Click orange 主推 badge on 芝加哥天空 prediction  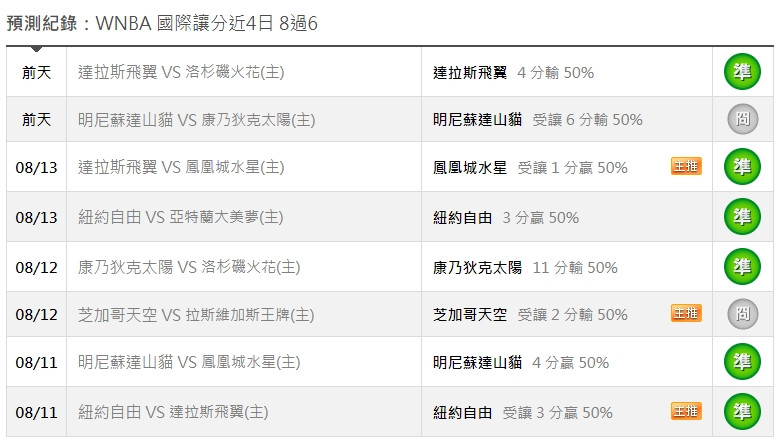[686, 313]
